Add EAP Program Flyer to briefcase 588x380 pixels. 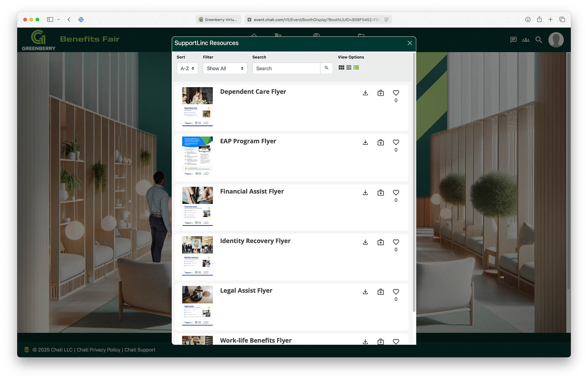click(x=380, y=142)
